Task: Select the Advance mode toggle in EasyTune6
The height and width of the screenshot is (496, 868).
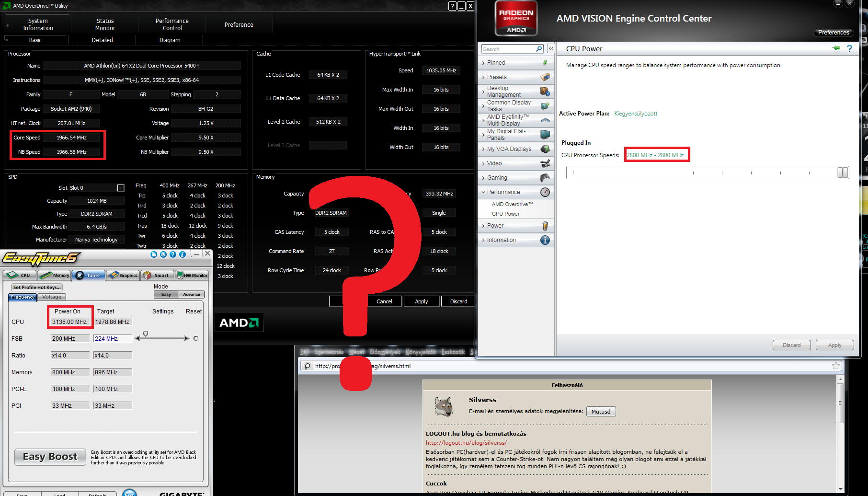Action: (192, 294)
